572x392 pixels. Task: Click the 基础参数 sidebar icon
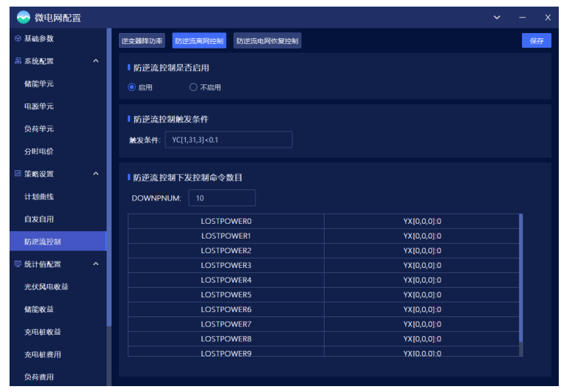click(x=18, y=38)
